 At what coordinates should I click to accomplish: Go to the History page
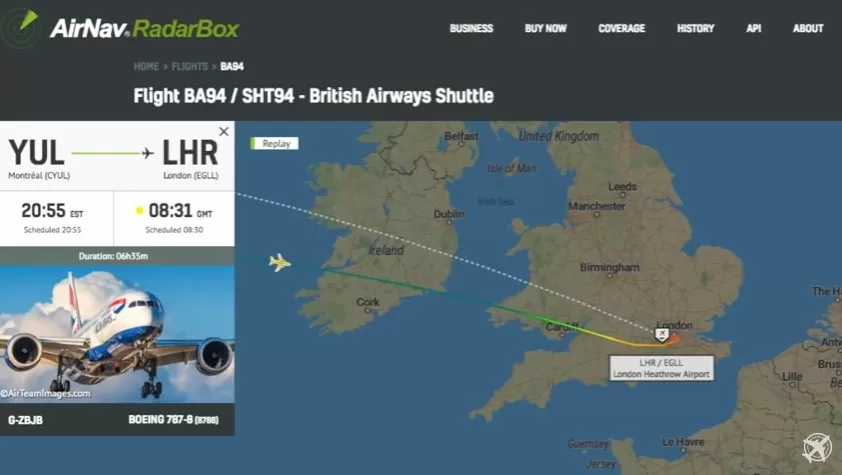tap(695, 28)
